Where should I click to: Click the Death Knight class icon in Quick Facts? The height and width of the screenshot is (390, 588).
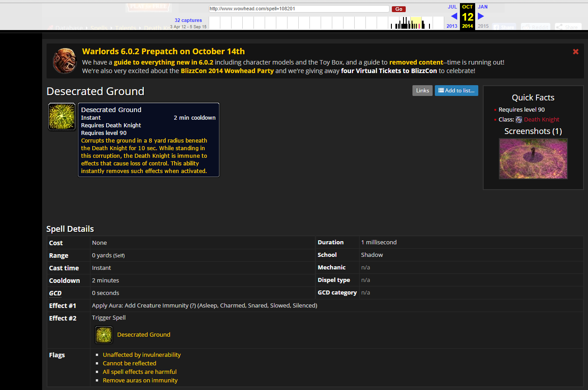[519, 120]
